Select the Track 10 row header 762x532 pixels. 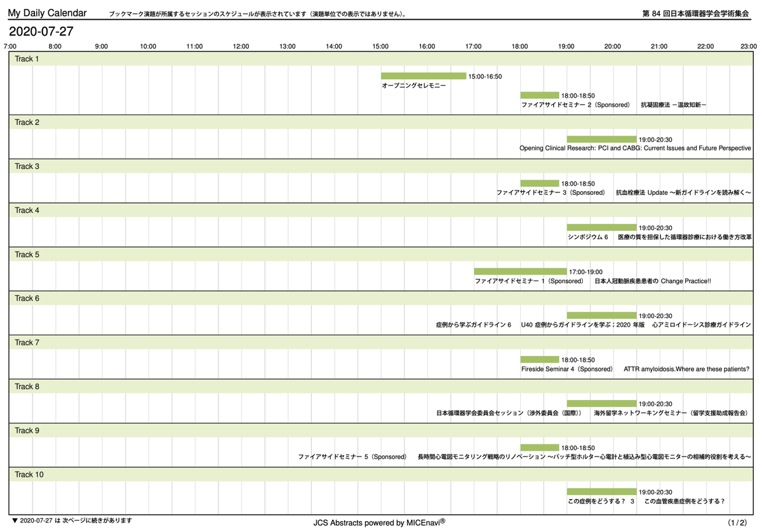click(380, 474)
